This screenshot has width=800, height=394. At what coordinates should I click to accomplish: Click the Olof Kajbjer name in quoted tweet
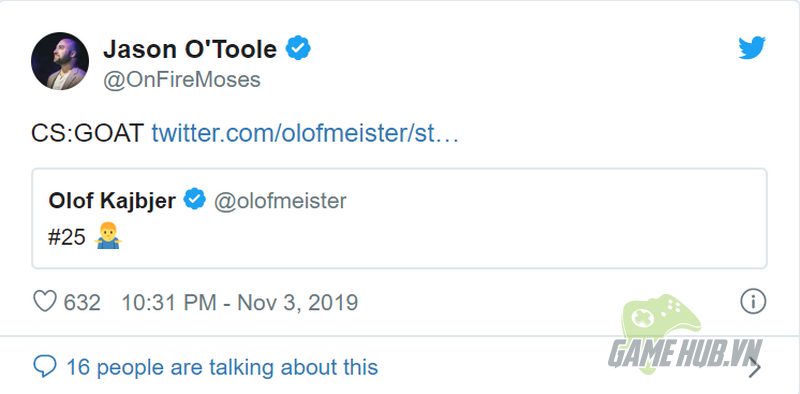tap(112, 201)
